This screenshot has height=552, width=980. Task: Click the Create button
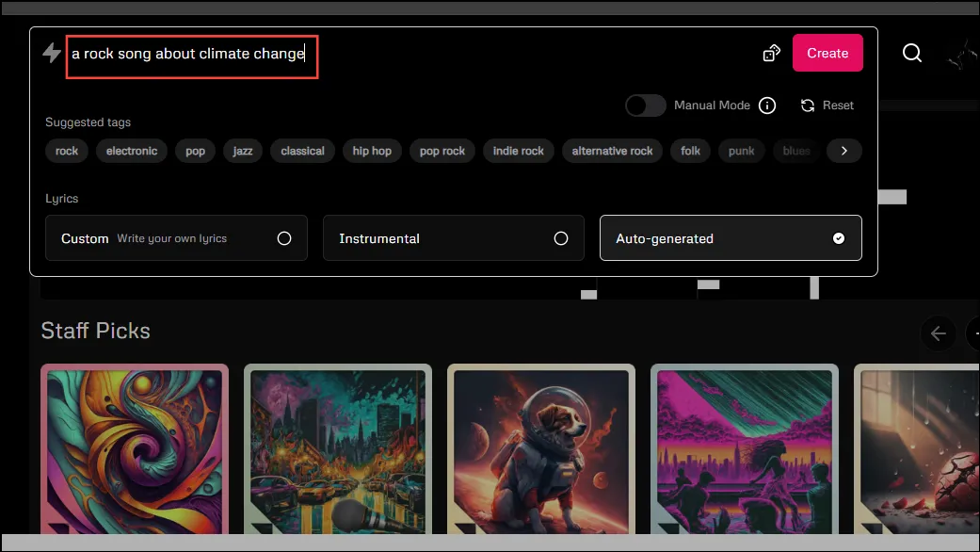(x=827, y=53)
